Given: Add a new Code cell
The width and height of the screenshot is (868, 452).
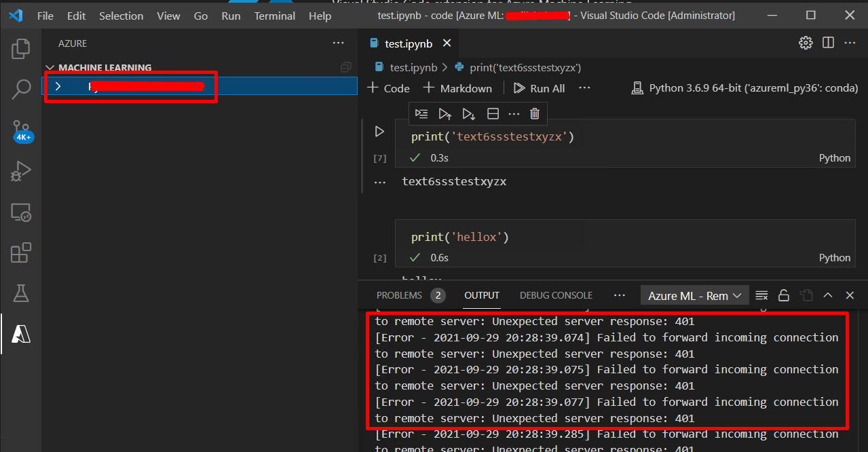Looking at the screenshot, I should click(x=388, y=88).
